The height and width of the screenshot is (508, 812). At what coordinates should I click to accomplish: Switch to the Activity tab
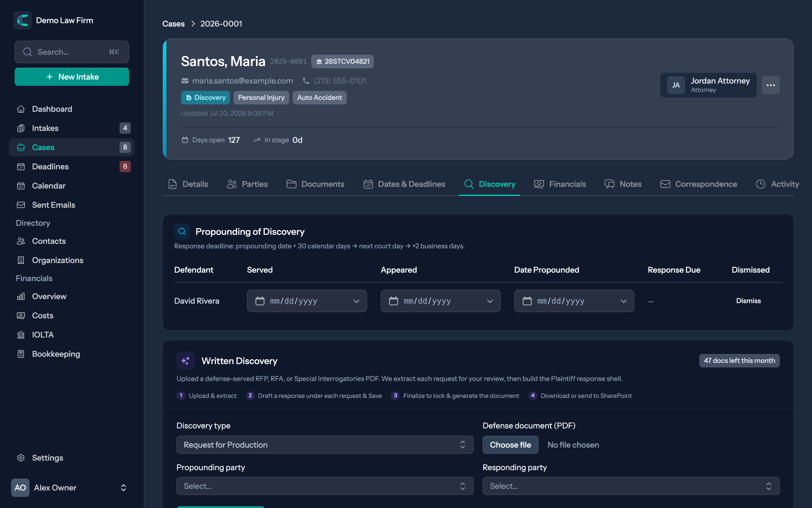pyautogui.click(x=777, y=184)
